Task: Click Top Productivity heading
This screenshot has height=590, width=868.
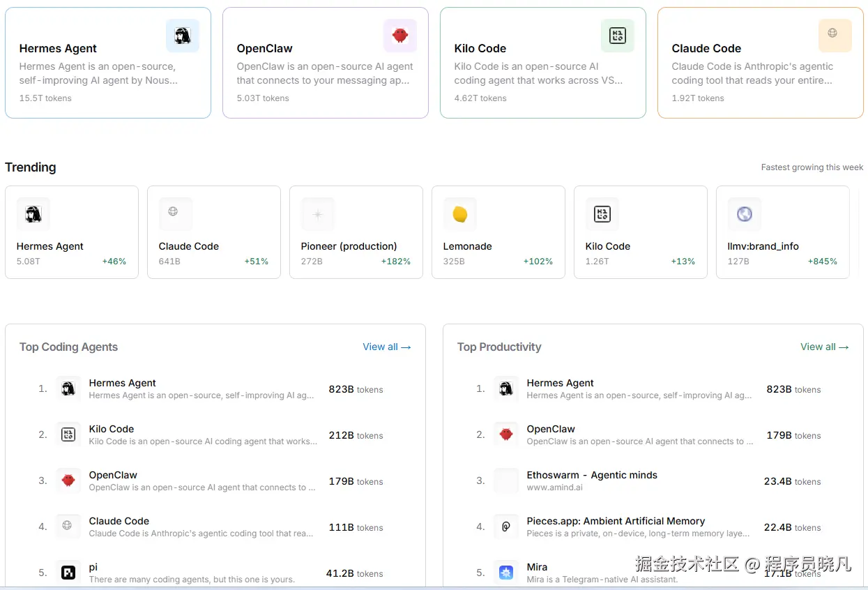Action: coord(499,347)
